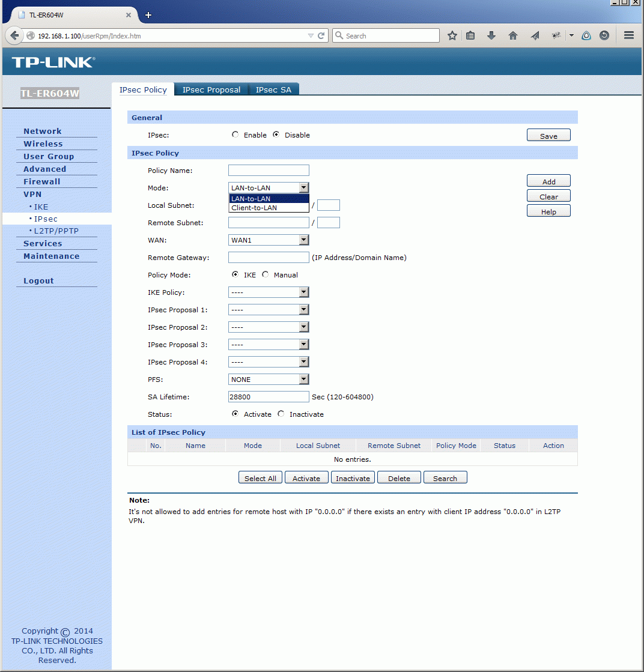The width and height of the screenshot is (644, 672).
Task: Click Logout in sidebar
Action: tap(38, 280)
